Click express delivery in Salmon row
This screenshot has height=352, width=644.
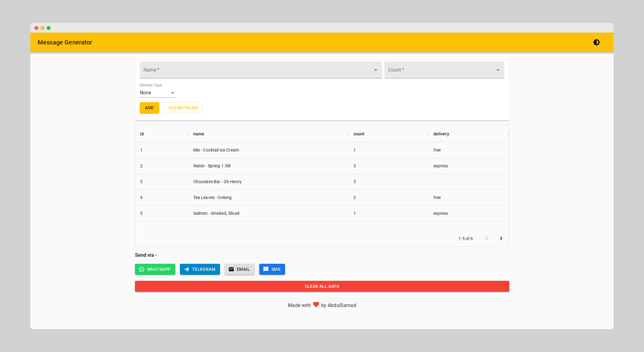point(441,213)
